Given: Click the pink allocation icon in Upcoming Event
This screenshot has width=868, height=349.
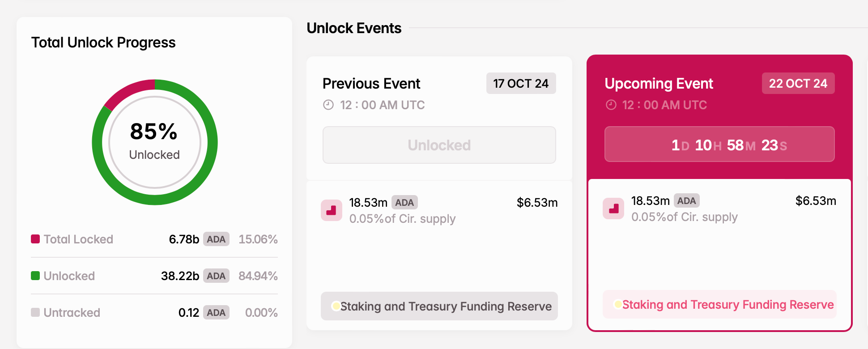Looking at the screenshot, I should (613, 209).
